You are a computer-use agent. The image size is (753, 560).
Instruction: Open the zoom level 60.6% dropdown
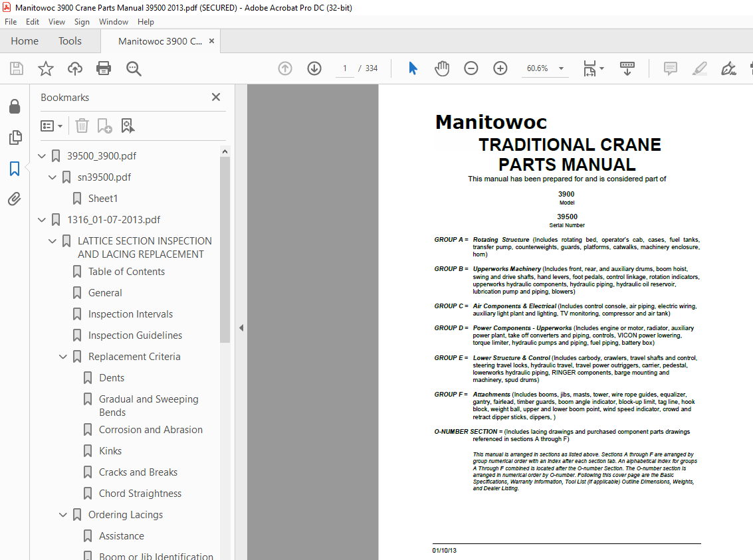(x=561, y=68)
